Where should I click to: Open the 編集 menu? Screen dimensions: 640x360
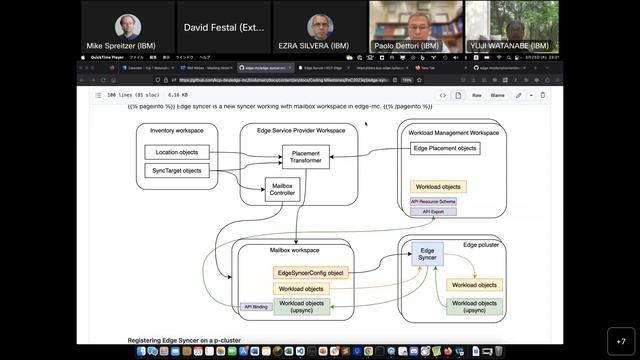[153, 58]
